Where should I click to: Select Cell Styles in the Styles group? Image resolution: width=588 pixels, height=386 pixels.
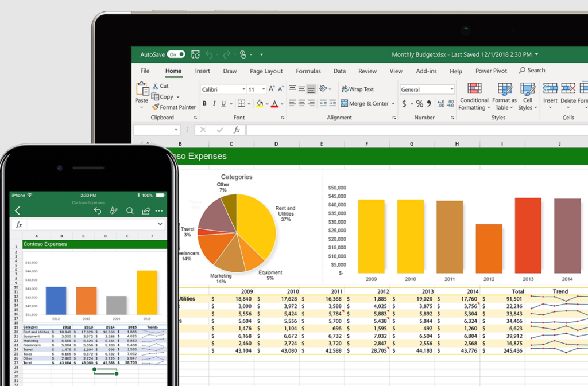click(527, 96)
